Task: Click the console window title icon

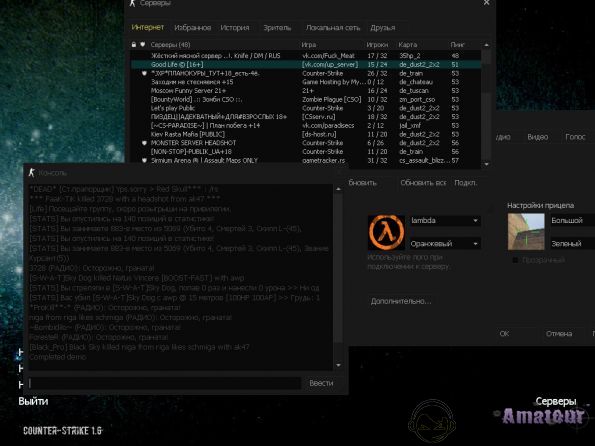Action: tap(31, 173)
